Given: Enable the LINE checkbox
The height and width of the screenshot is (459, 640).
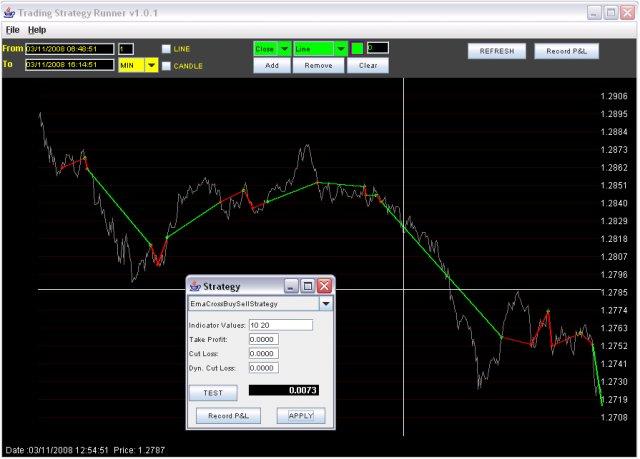Looking at the screenshot, I should coord(166,48).
